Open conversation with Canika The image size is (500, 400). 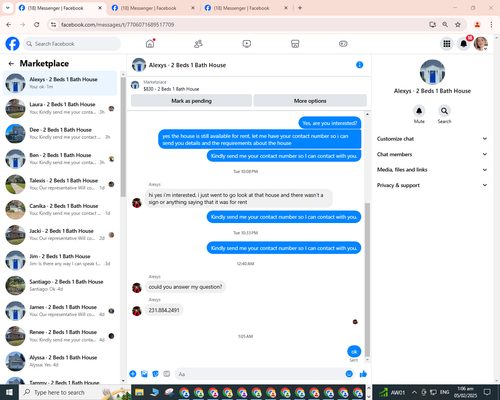pyautogui.click(x=60, y=209)
